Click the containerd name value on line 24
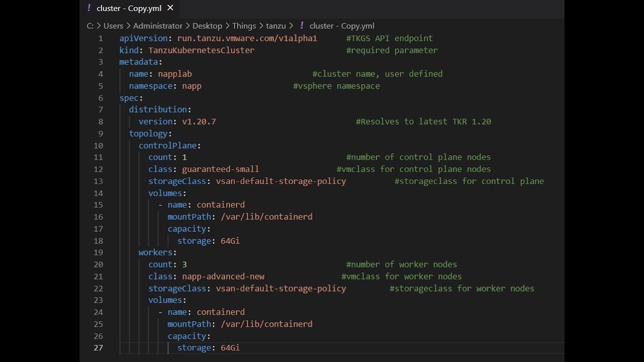Viewport: 644px width, 362px height. click(x=220, y=312)
